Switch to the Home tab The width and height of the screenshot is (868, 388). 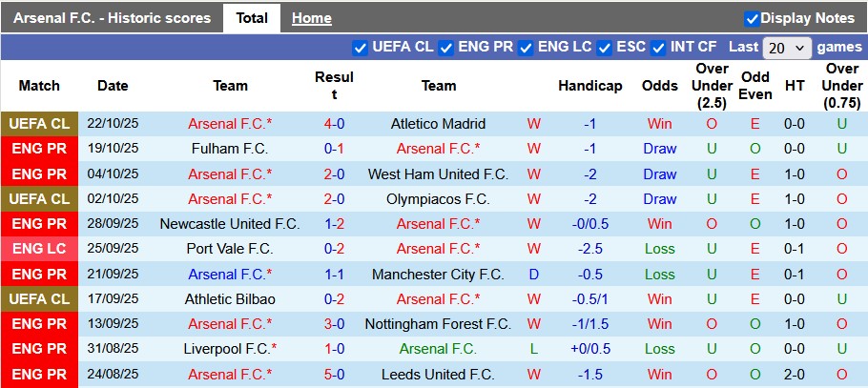pos(311,18)
